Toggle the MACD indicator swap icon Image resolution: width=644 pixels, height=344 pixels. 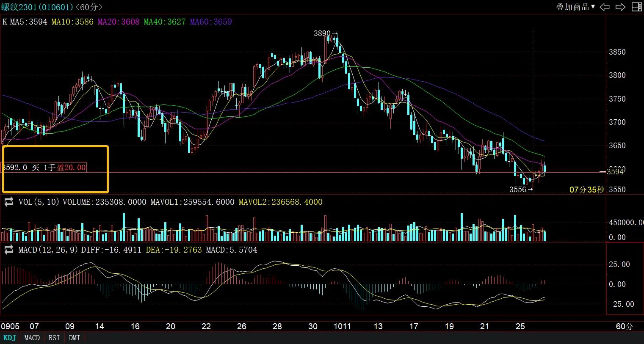[x=9, y=250]
